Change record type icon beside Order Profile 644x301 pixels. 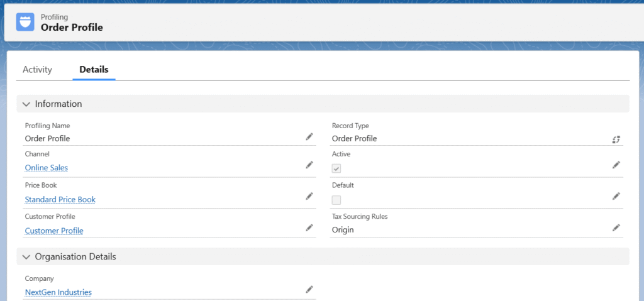tap(616, 139)
